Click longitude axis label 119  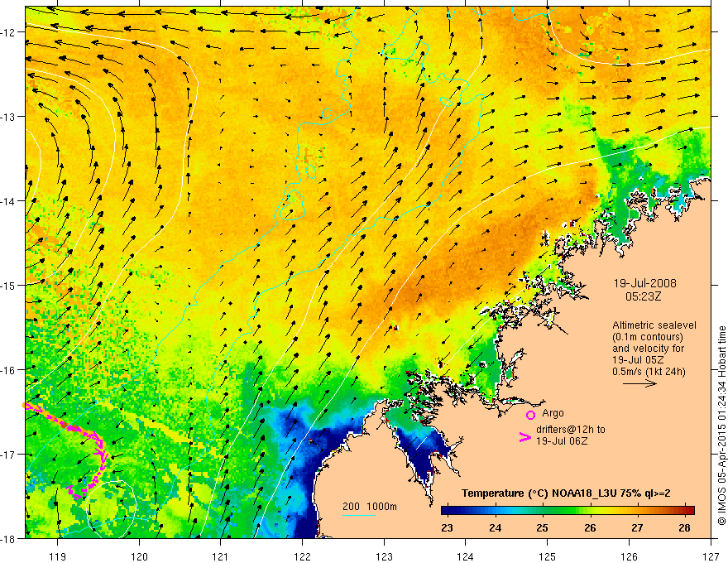[58, 556]
